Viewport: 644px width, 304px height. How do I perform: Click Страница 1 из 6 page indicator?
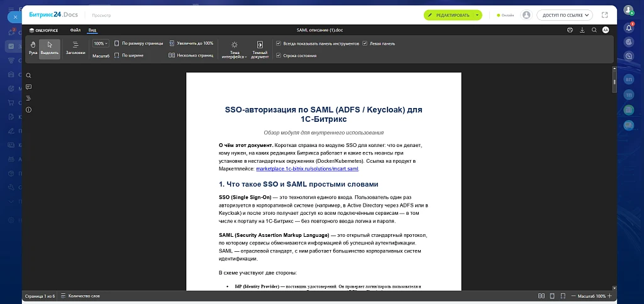point(40,296)
